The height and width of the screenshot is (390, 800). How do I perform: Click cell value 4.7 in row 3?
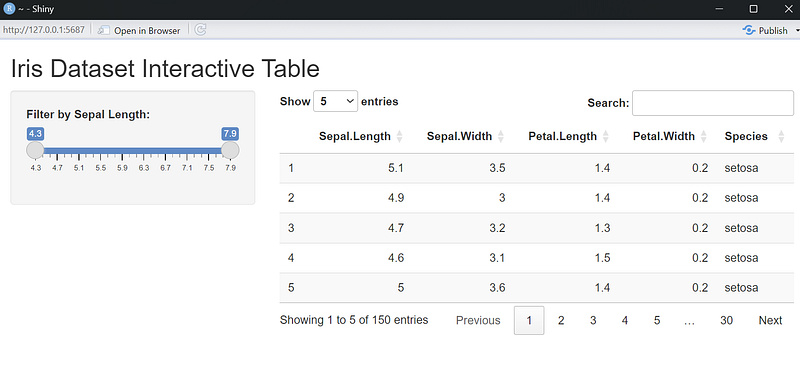pos(396,228)
